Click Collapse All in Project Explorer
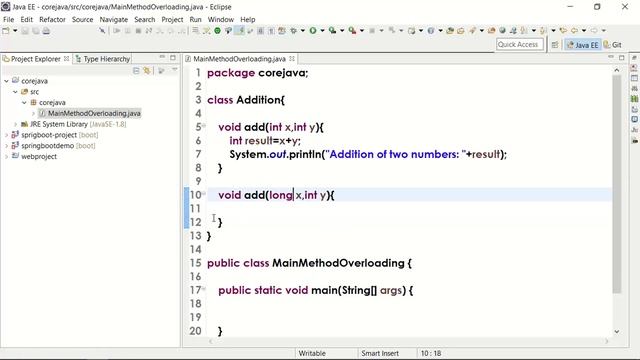Image resolution: width=640 pixels, height=360 pixels. (136, 71)
